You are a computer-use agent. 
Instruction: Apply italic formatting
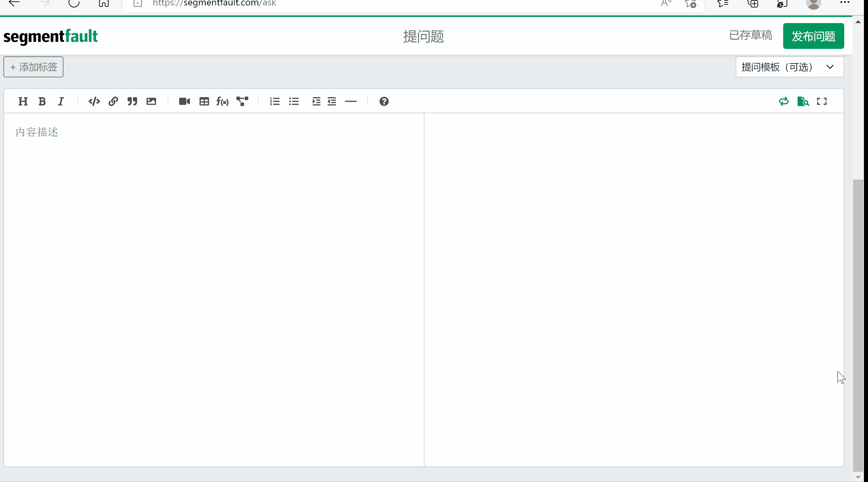pyautogui.click(x=61, y=101)
